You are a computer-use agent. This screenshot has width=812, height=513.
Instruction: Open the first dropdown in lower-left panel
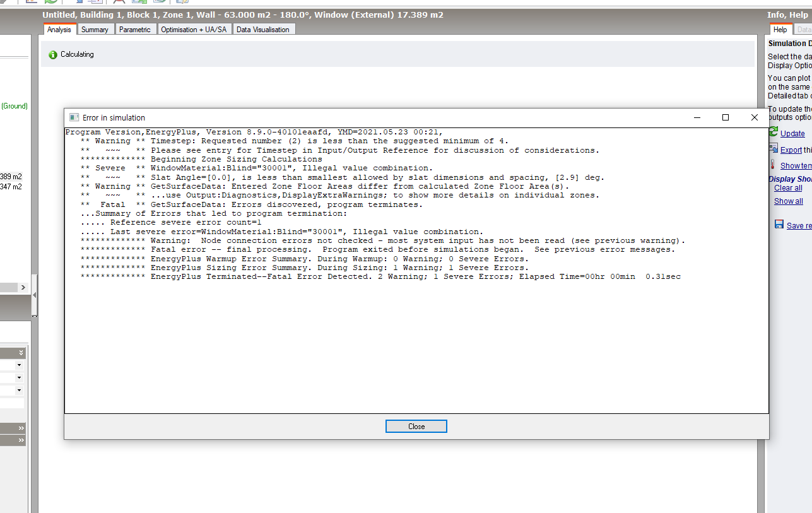tap(19, 365)
